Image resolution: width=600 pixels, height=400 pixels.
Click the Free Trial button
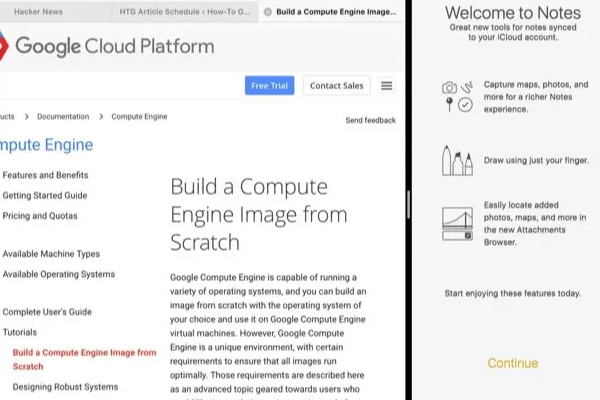[269, 85]
